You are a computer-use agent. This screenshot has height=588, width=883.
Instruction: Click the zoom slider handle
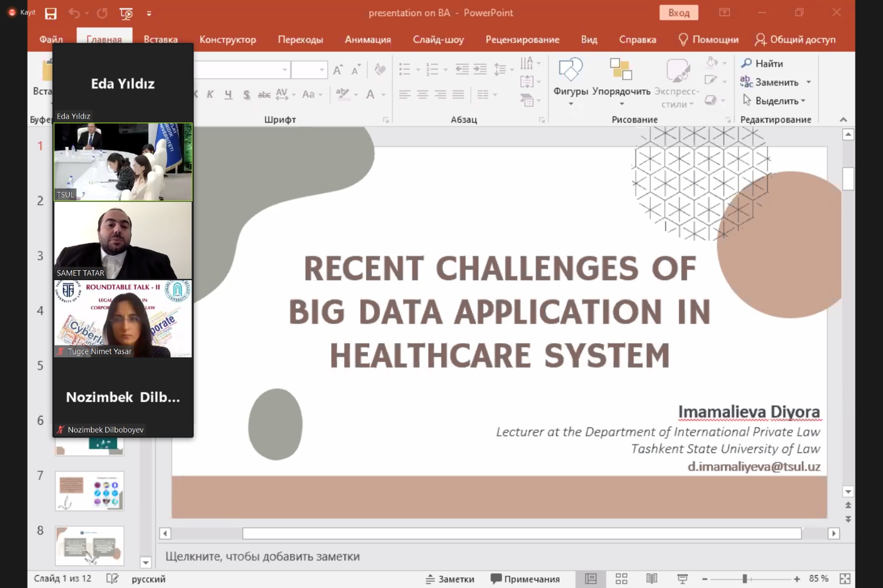tap(744, 579)
